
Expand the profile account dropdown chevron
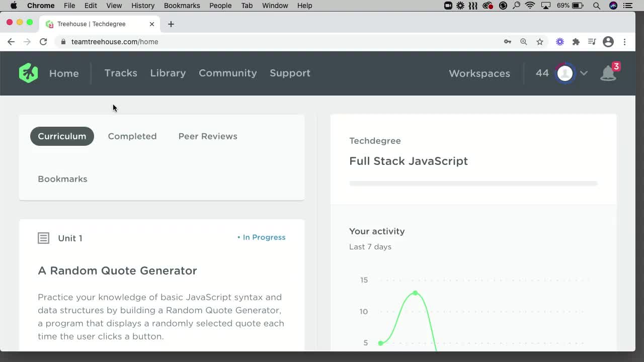tap(584, 73)
